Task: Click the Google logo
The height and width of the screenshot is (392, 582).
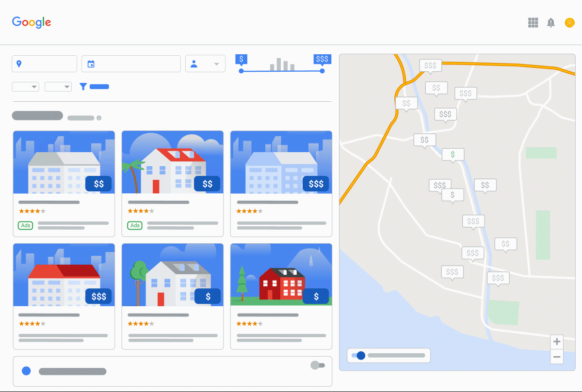Action: [32, 22]
